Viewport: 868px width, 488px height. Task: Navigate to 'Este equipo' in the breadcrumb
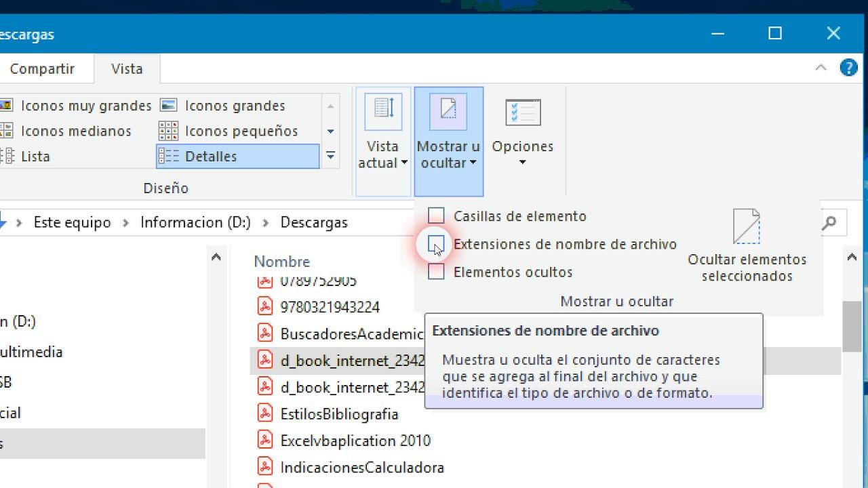coord(72,222)
